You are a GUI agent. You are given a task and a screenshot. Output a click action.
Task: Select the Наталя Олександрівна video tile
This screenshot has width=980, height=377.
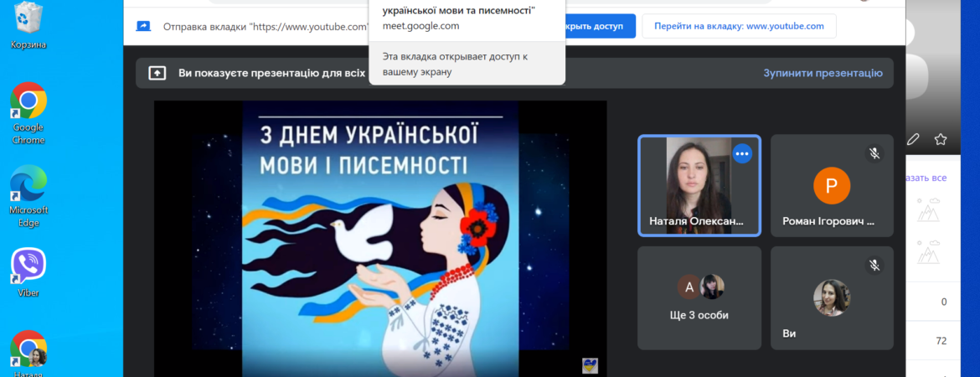click(699, 186)
